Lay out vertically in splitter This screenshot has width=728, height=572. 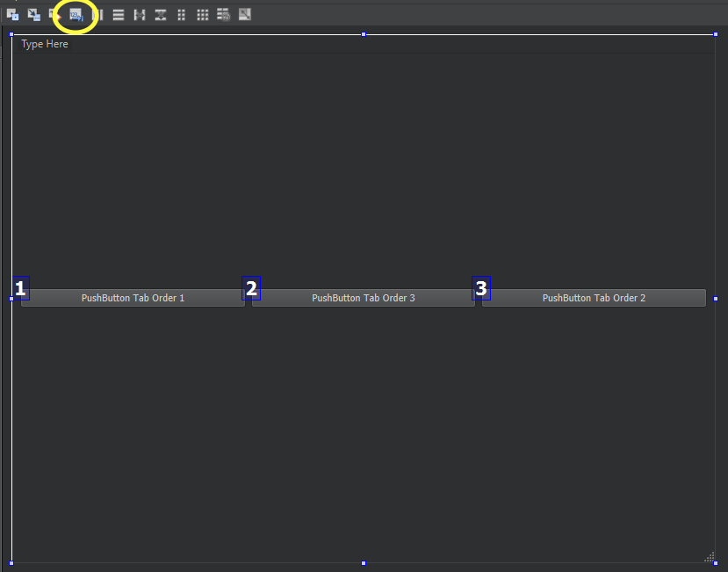coord(161,15)
